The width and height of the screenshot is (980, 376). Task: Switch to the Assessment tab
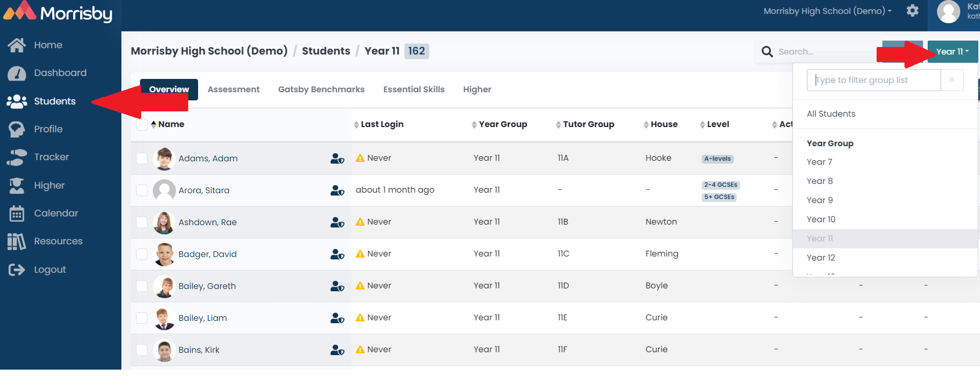click(234, 89)
